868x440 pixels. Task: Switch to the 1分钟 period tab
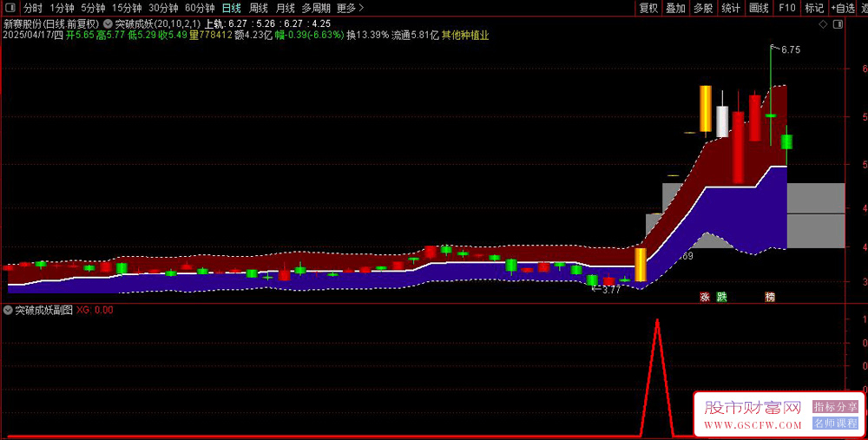tap(62, 8)
